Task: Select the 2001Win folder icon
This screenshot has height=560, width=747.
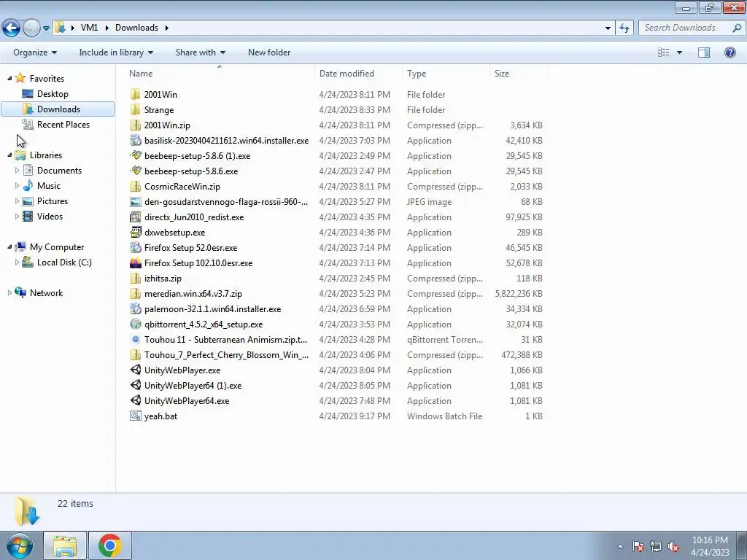Action: click(x=135, y=94)
